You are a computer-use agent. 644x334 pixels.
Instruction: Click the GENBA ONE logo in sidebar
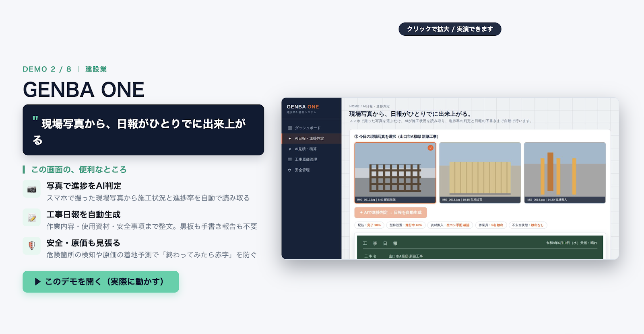(x=303, y=107)
